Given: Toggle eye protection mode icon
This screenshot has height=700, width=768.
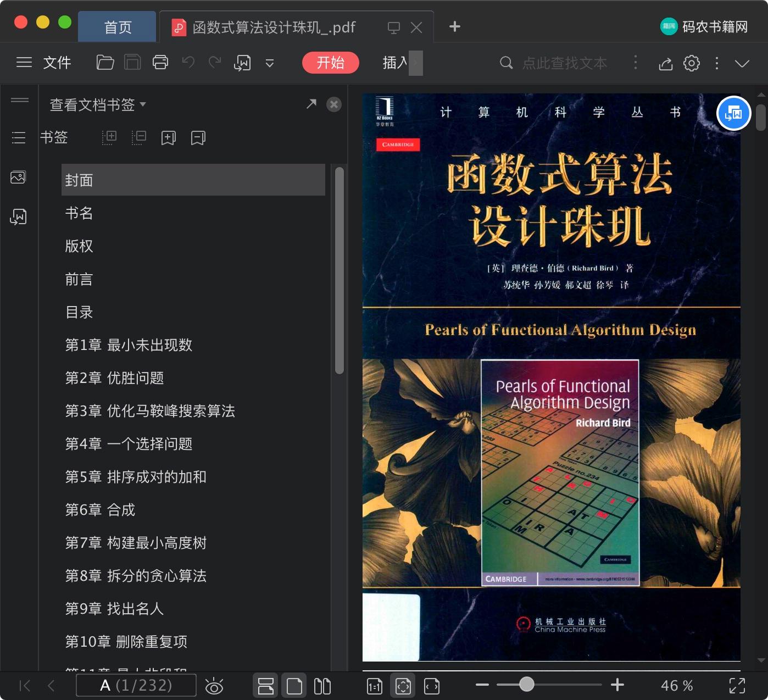Looking at the screenshot, I should click(x=214, y=686).
